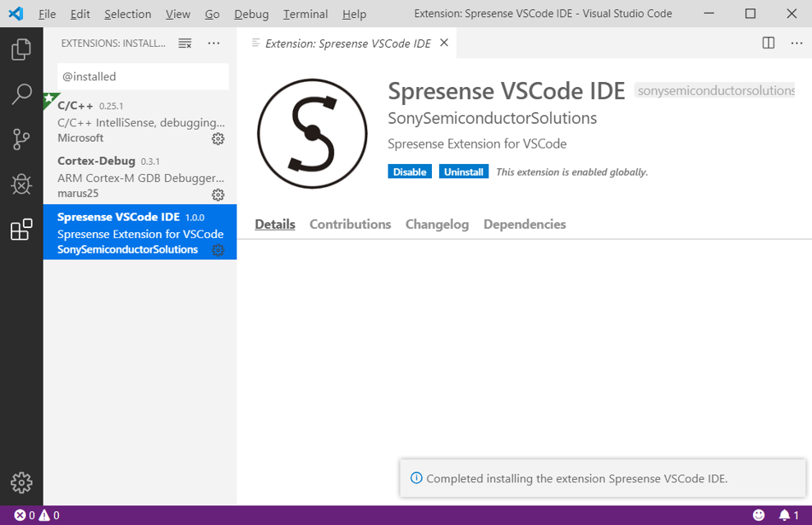Viewport: 812px width, 525px height.
Task: Open the Explorer sidebar icon
Action: [x=21, y=49]
